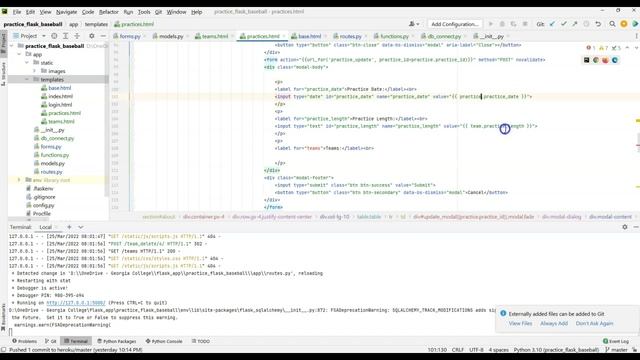Expand the env library root folder

19,180
